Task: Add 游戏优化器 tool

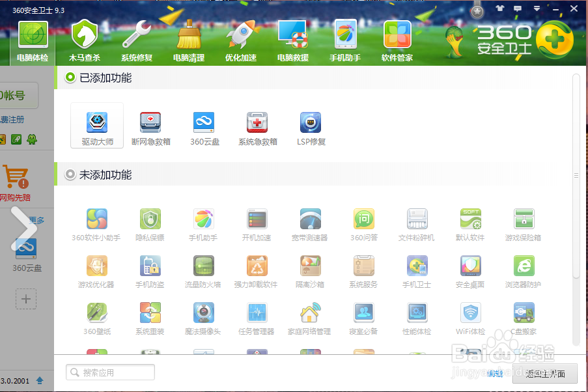Action: (96, 272)
